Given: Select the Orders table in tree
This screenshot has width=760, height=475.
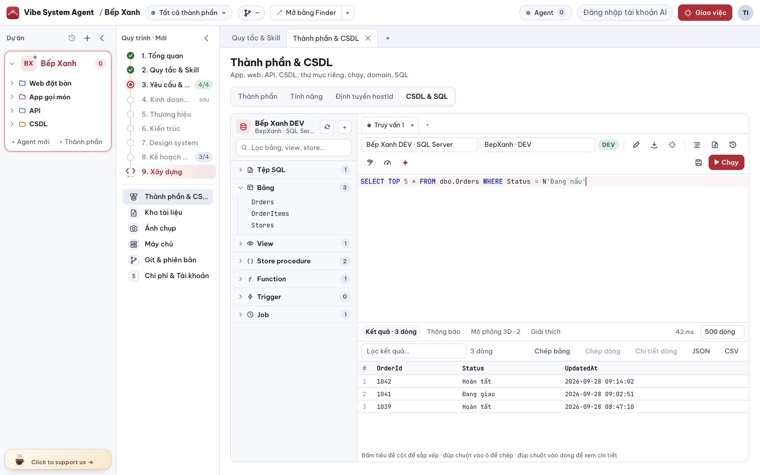Looking at the screenshot, I should coord(263,202).
